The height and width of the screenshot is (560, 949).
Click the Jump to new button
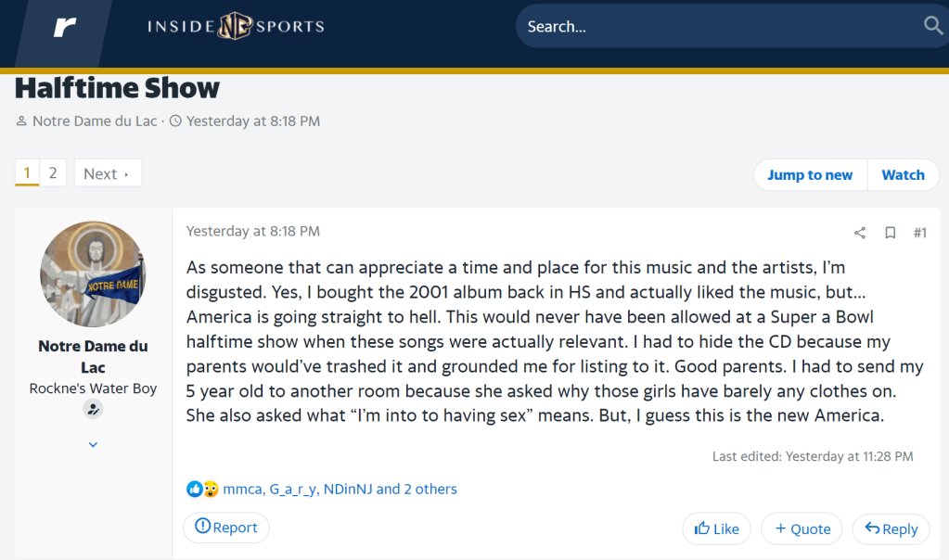(810, 175)
